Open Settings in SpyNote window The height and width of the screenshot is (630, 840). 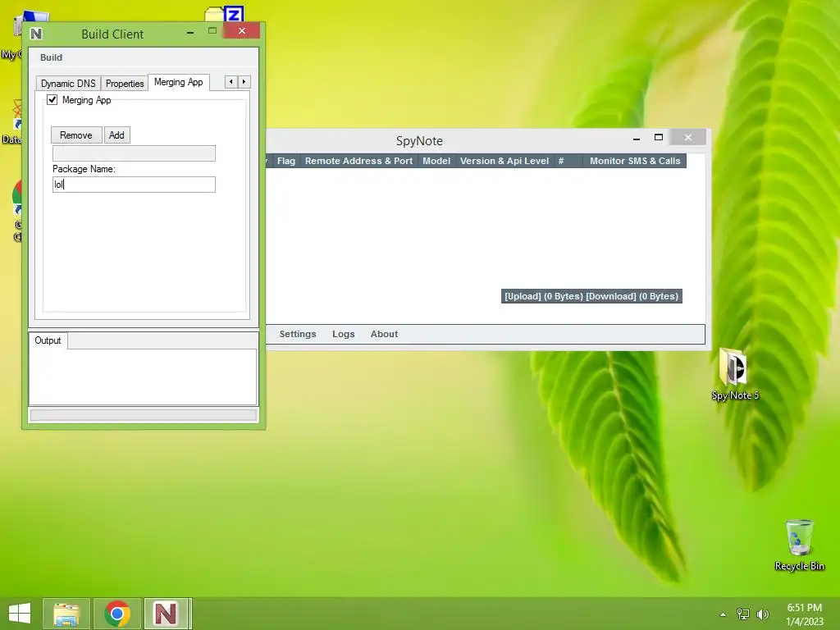(x=298, y=334)
